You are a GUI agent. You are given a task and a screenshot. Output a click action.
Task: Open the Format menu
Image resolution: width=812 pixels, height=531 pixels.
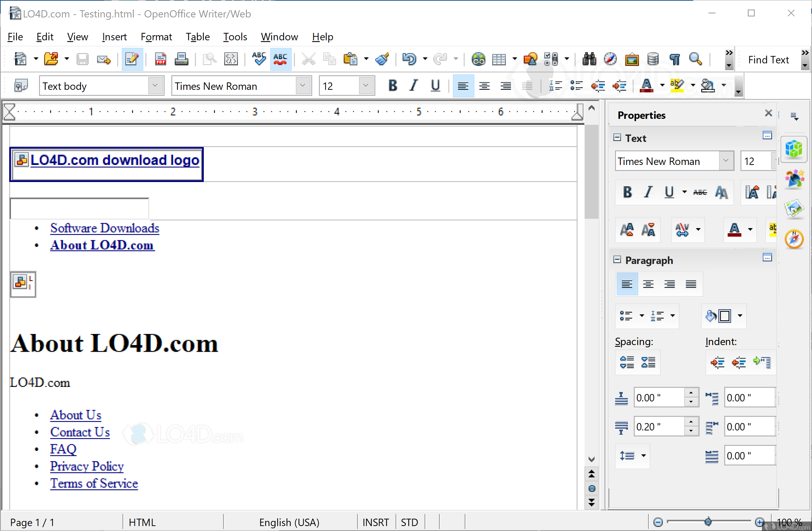(156, 37)
